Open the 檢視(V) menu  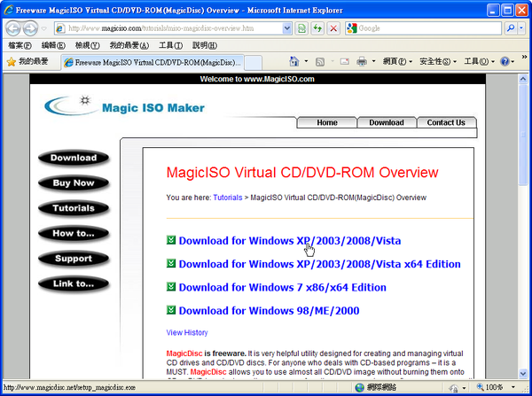click(x=87, y=45)
